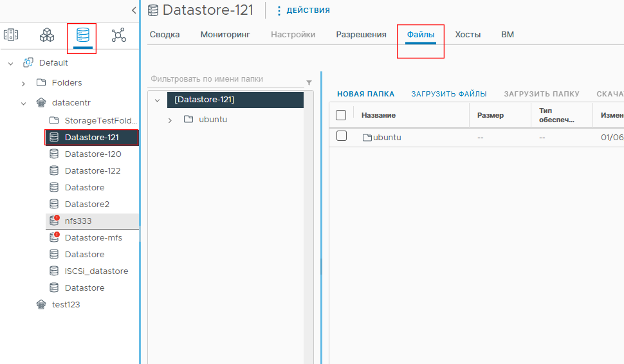Select ISCSi_datastore in the inventory tree
The image size is (624, 364).
(x=96, y=271)
